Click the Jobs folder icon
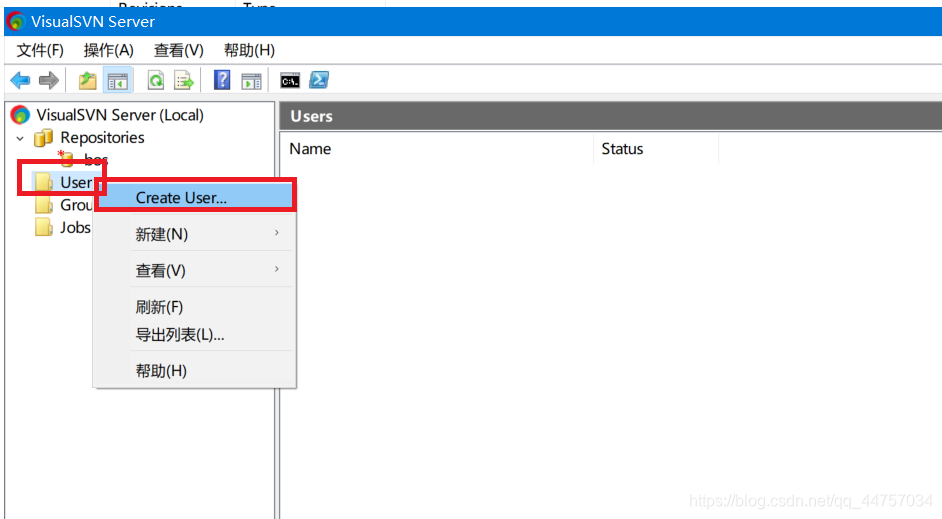The height and width of the screenshot is (519, 942). (44, 227)
